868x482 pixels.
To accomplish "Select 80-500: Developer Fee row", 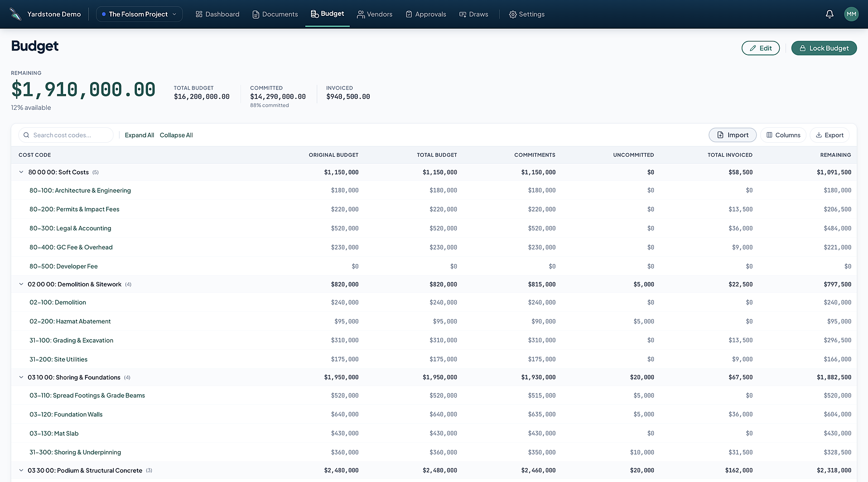I will click(434, 266).
